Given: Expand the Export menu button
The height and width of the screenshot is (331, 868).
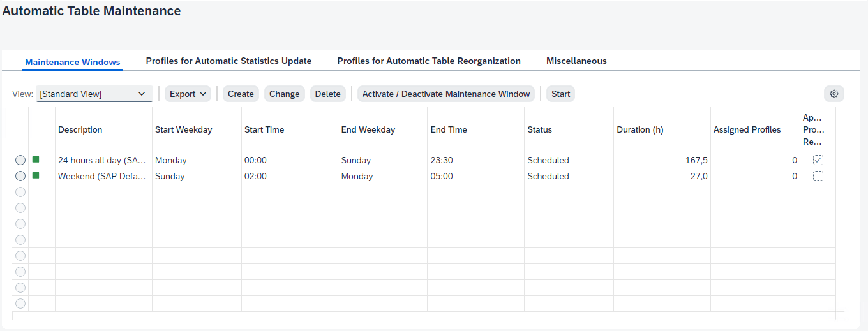Looking at the screenshot, I should point(188,94).
